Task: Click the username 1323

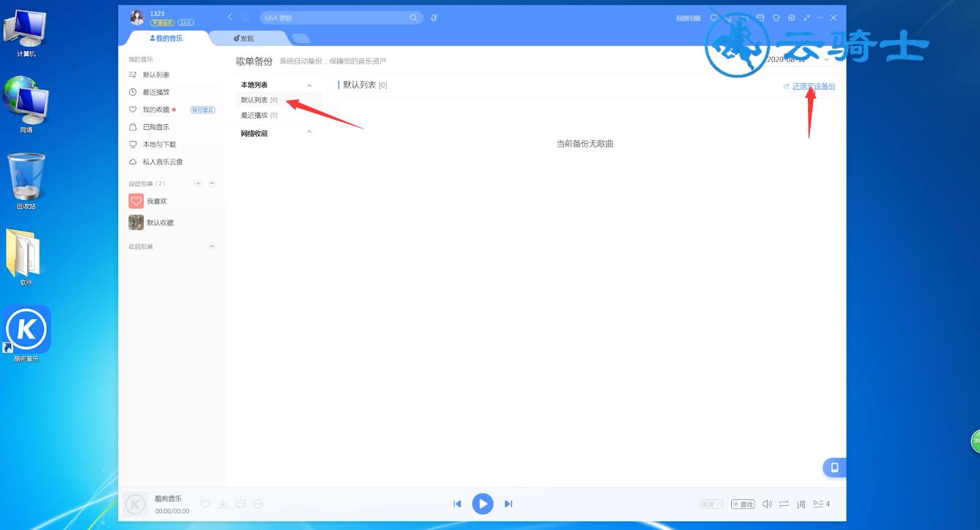Action: coord(157,14)
